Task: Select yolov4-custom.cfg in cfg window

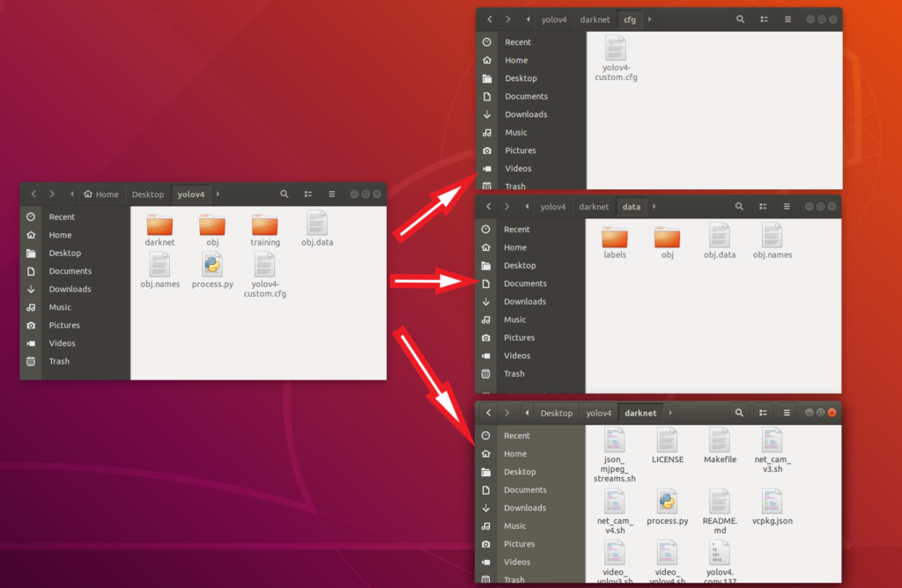Action: [616, 59]
